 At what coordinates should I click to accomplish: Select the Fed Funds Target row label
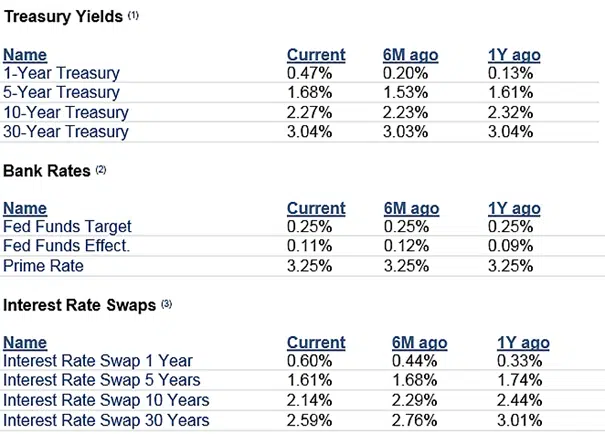click(68, 227)
